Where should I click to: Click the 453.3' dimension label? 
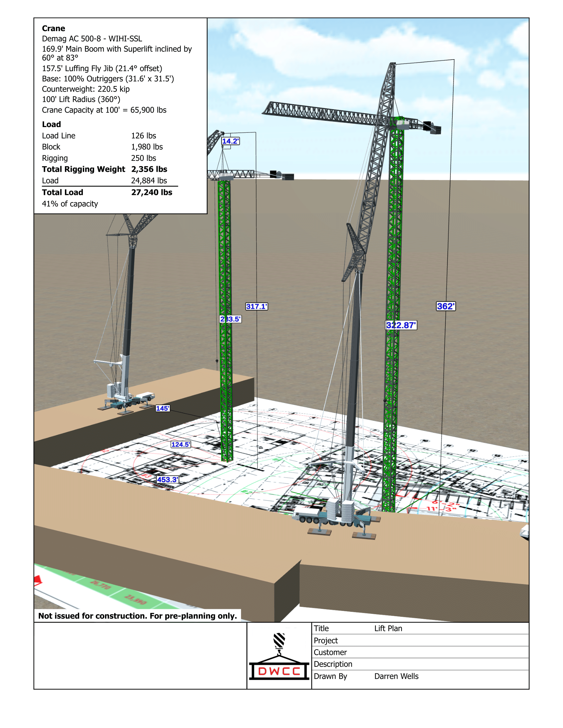[168, 480]
